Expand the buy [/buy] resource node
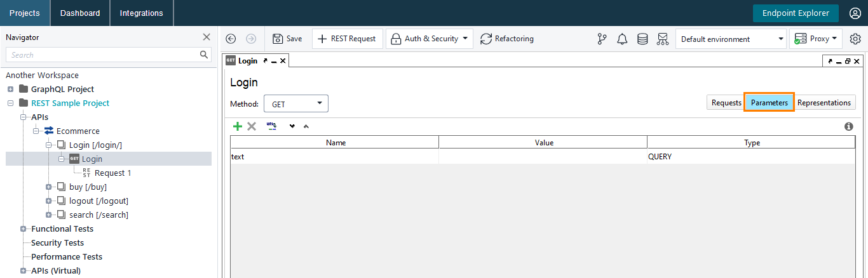Image resolution: width=868 pixels, height=278 pixels. (x=48, y=187)
